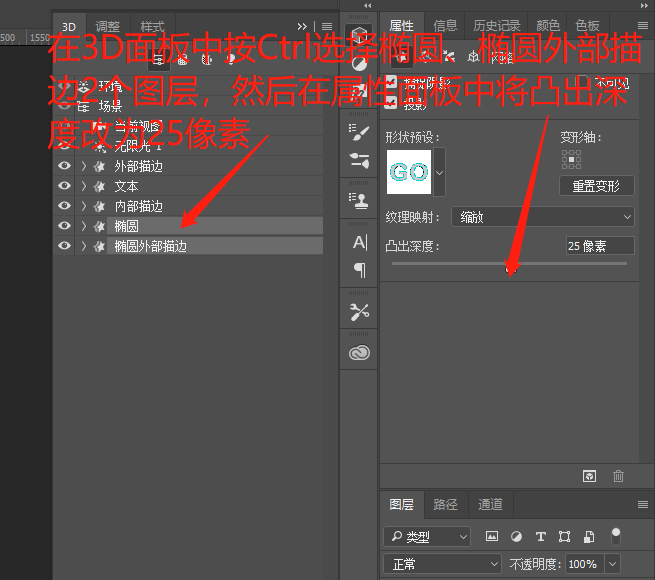The height and width of the screenshot is (580, 655).
Task: Open the 不透明度 slider arrow dropdown
Action: point(612,564)
